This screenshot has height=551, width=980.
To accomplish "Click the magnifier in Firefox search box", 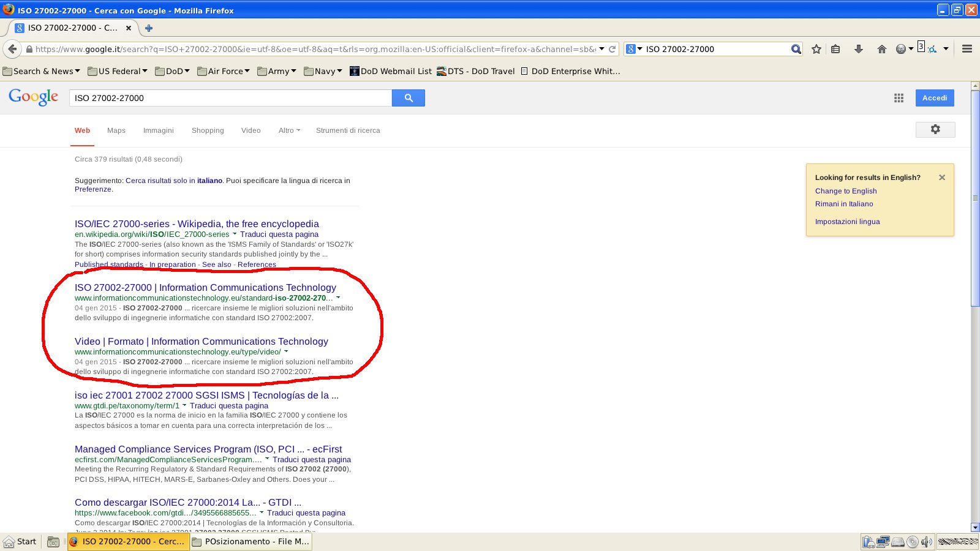I will tap(796, 49).
